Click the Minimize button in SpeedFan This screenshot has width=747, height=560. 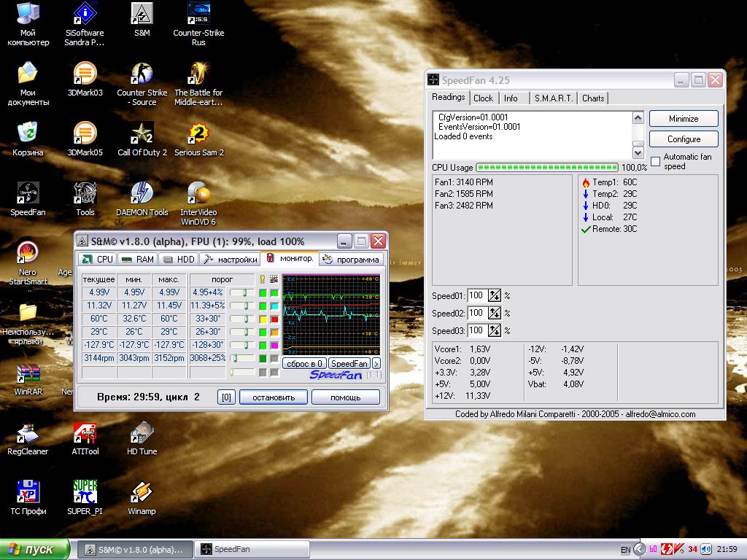pos(684,119)
